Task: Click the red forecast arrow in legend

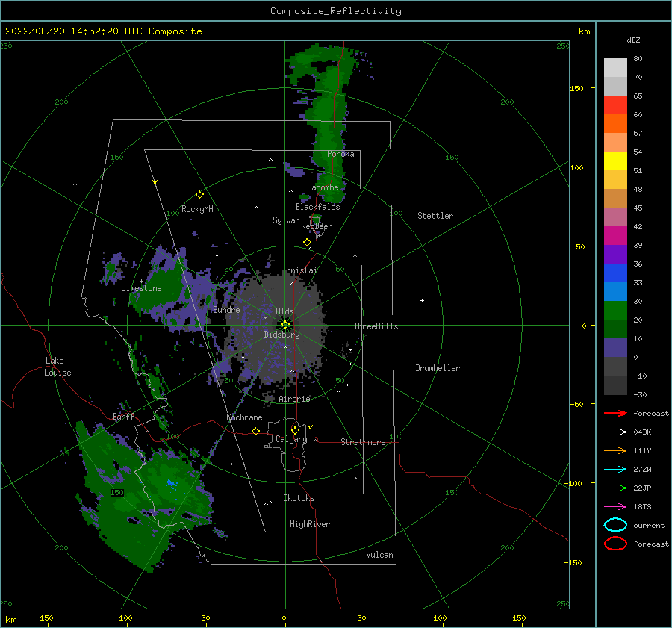Action: point(615,413)
